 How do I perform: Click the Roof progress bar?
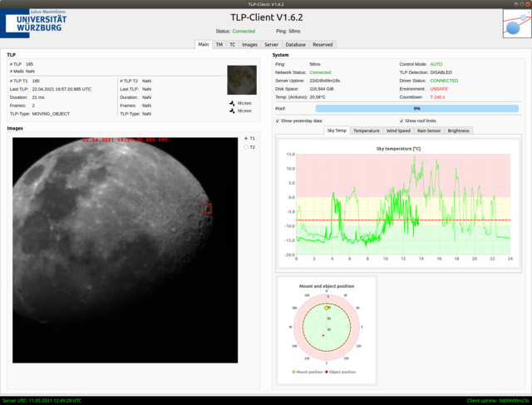pyautogui.click(x=416, y=108)
